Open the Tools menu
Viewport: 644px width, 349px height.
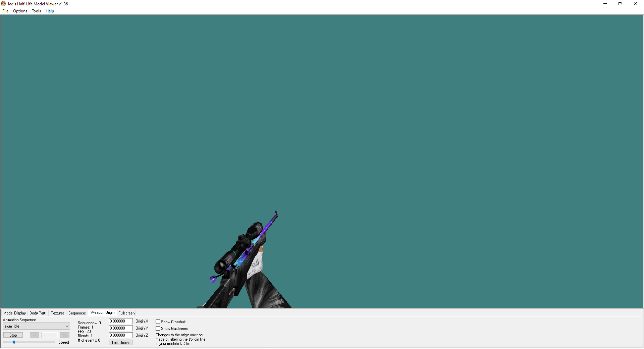pos(36,11)
